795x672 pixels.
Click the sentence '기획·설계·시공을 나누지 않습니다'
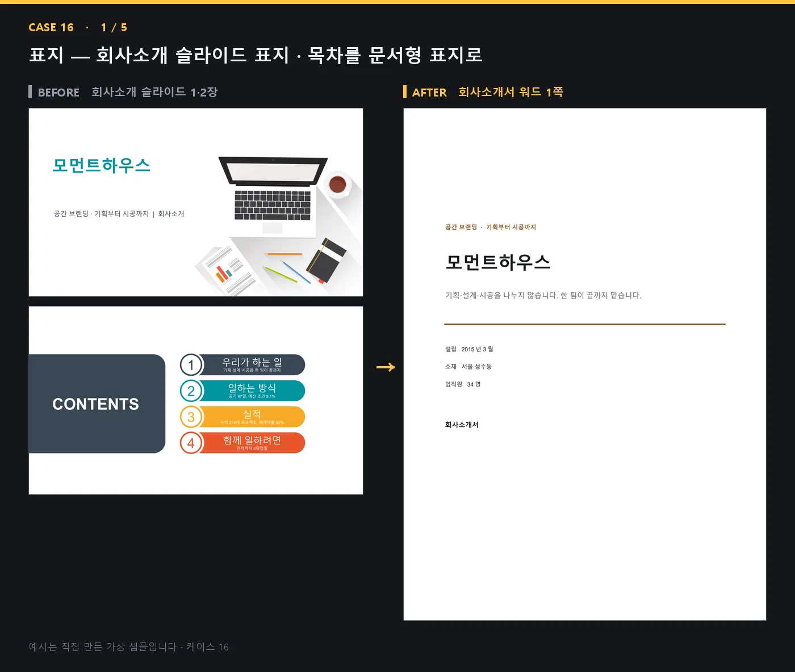[501, 295]
